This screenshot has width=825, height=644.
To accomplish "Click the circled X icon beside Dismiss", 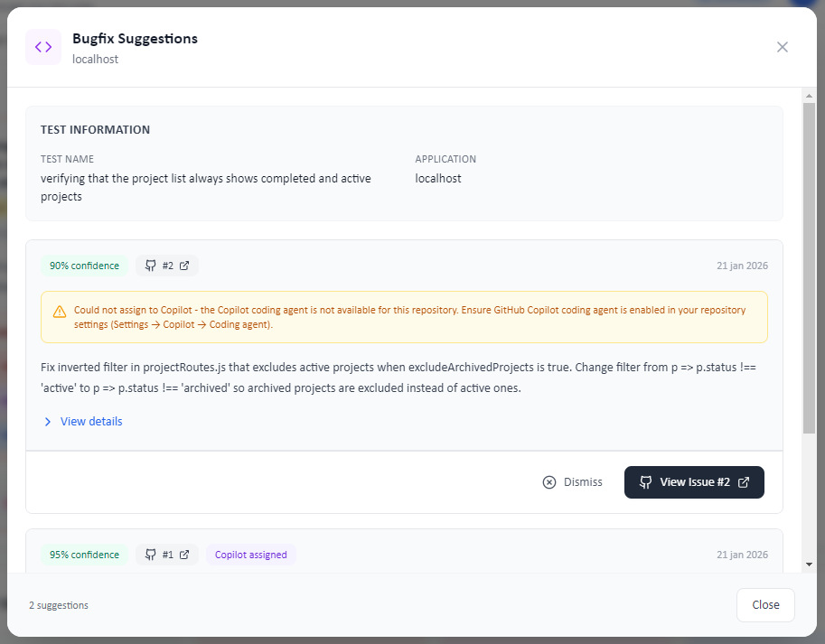I will click(549, 482).
